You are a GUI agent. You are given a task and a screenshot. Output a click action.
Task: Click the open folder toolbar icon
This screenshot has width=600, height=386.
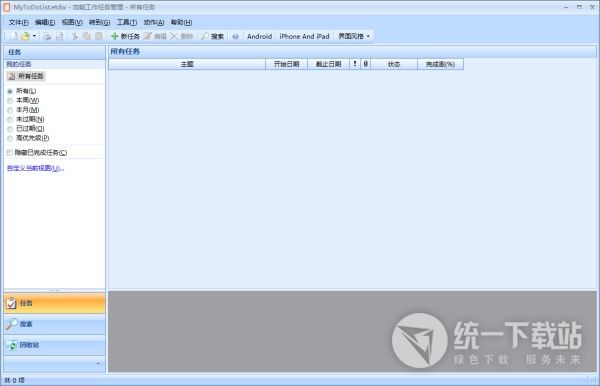(x=25, y=36)
